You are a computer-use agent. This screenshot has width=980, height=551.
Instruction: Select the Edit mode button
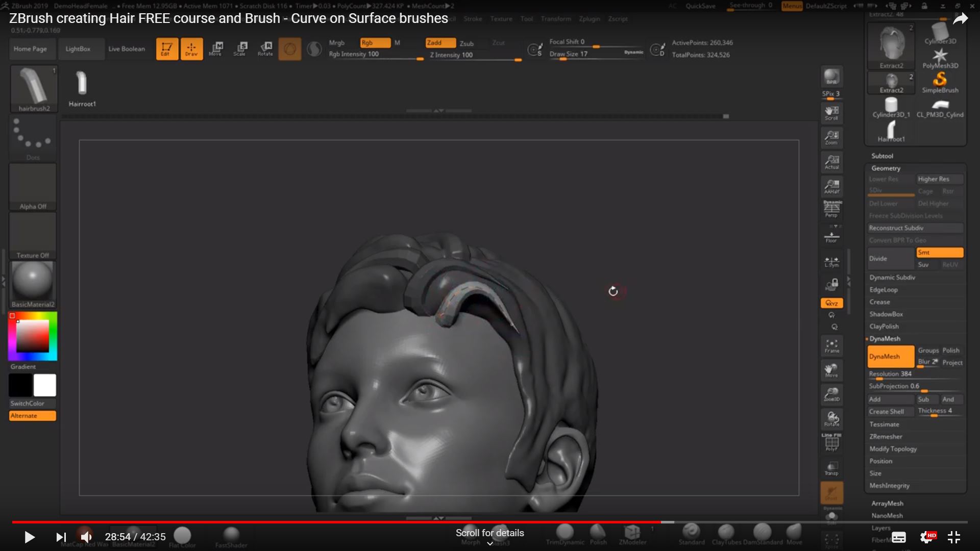(167, 49)
